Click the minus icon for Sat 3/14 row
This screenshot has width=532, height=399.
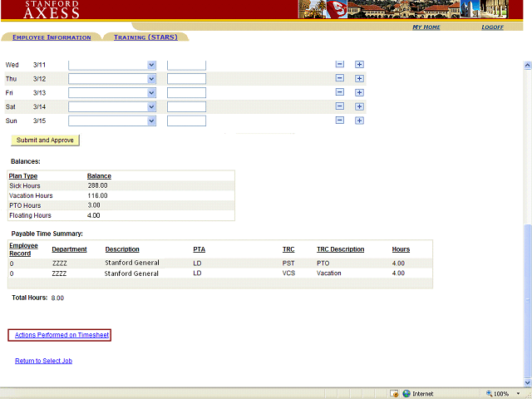[x=339, y=106]
